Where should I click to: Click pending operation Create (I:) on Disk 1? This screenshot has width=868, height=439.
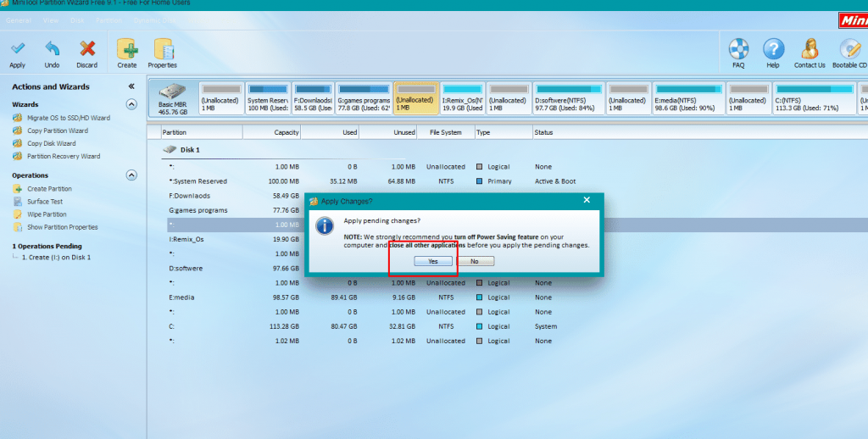tap(56, 258)
